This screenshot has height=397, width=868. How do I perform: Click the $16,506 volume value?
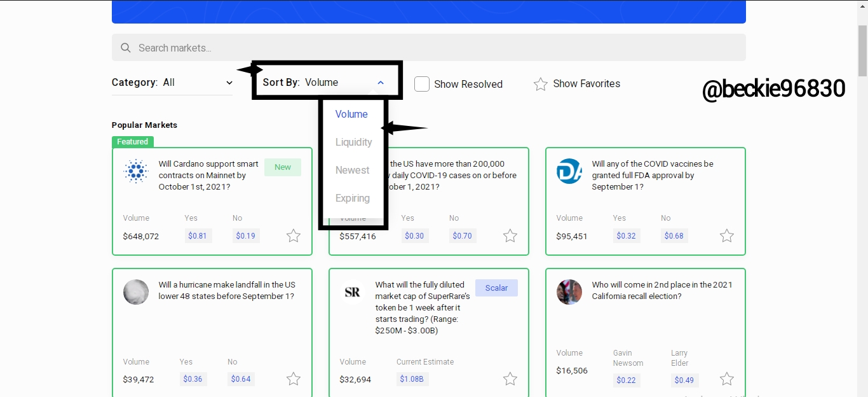(x=572, y=371)
